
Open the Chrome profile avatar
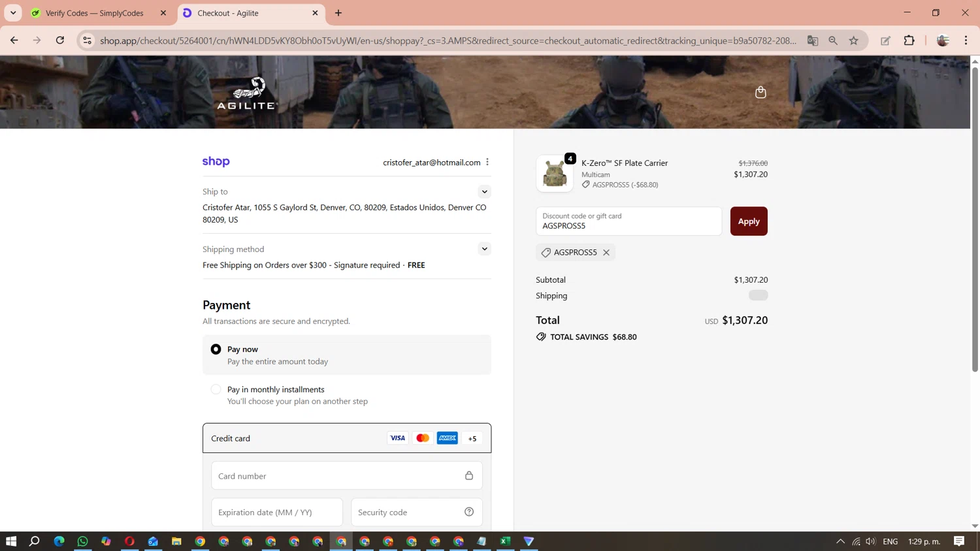coord(943,40)
